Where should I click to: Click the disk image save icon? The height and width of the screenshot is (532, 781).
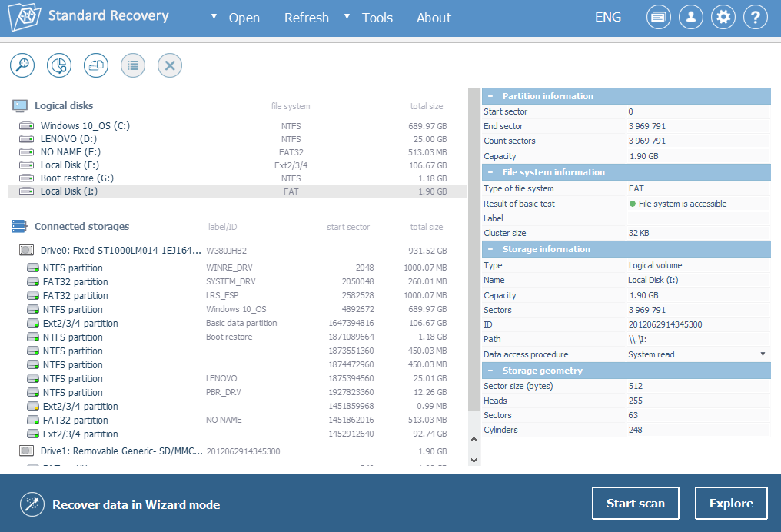click(96, 65)
